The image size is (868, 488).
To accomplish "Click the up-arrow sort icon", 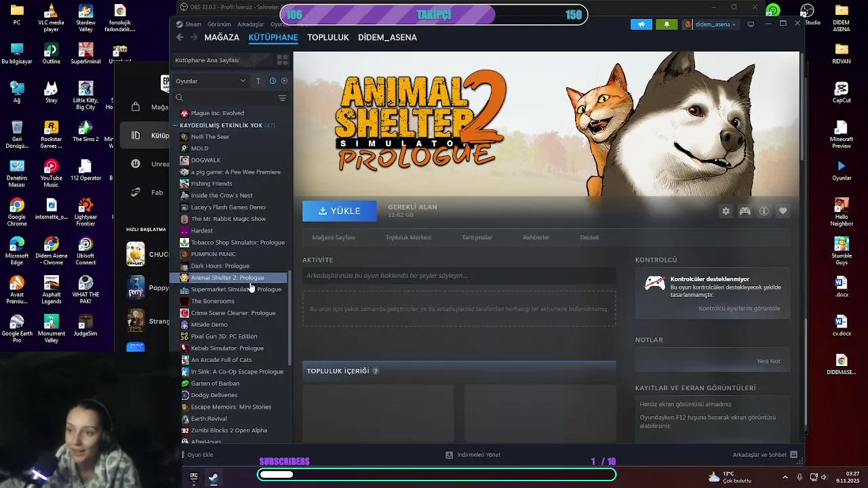I will pos(258,81).
